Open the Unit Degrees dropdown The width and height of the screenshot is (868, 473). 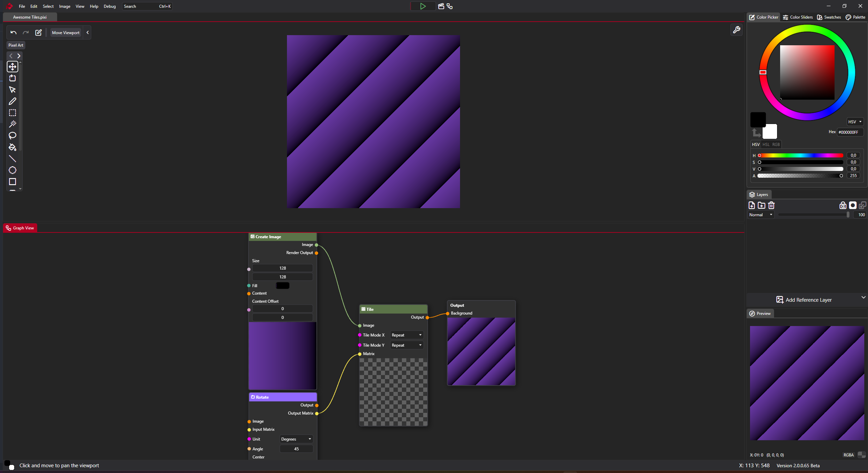click(296, 439)
